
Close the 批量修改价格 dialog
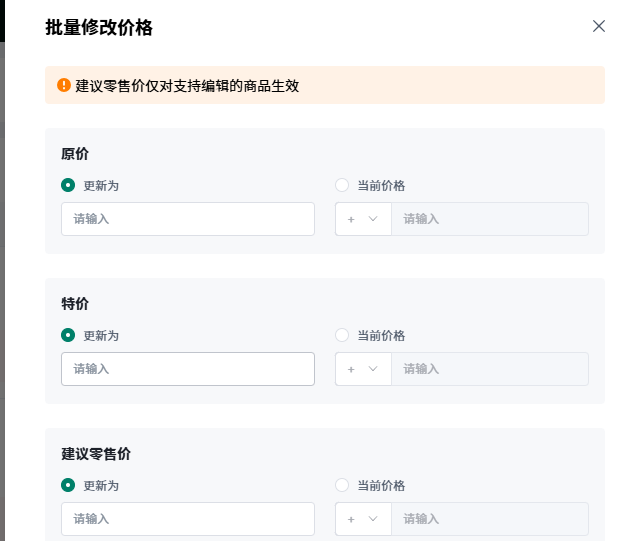[599, 26]
